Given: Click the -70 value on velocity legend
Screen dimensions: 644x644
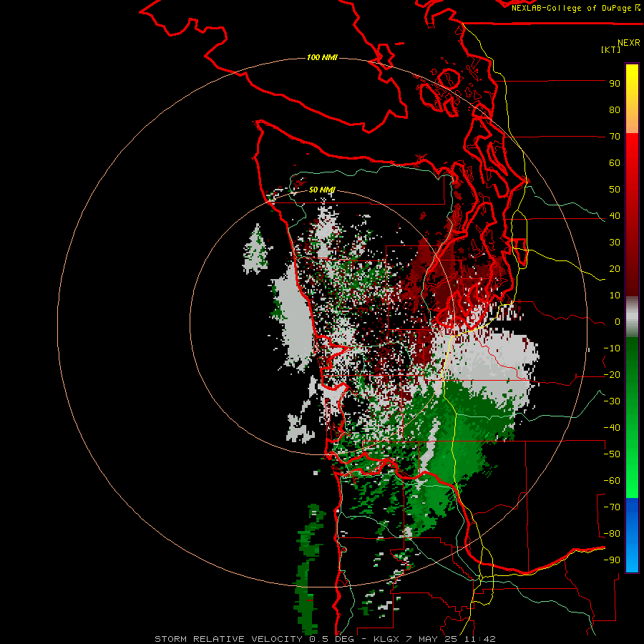Looking at the screenshot, I should (x=612, y=507).
